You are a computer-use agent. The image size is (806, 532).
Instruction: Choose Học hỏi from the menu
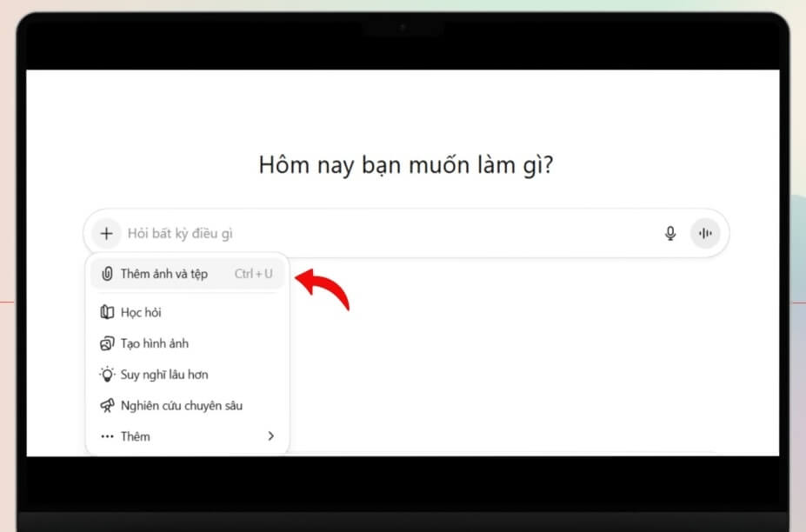pyautogui.click(x=141, y=312)
